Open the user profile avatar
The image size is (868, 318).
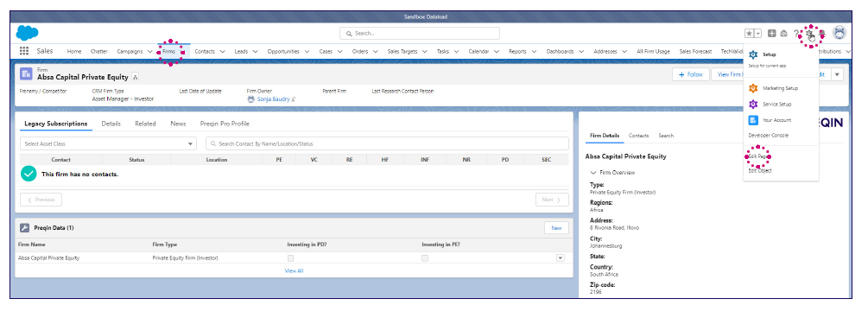coord(839,33)
